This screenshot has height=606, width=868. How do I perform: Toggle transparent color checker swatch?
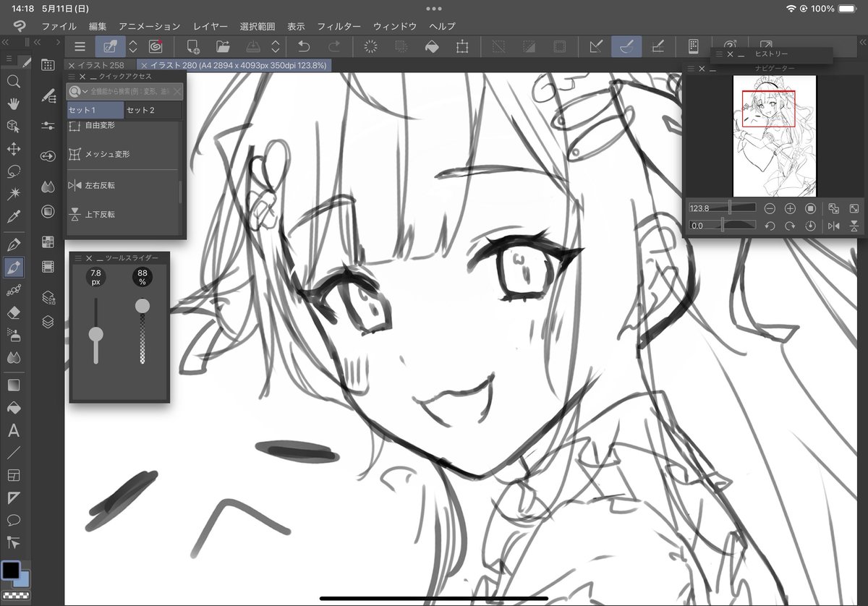[x=16, y=597]
